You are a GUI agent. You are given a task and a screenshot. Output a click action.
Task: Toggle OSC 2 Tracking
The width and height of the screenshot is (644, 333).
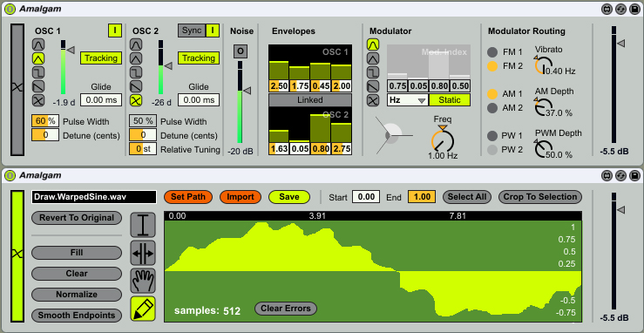pos(199,58)
